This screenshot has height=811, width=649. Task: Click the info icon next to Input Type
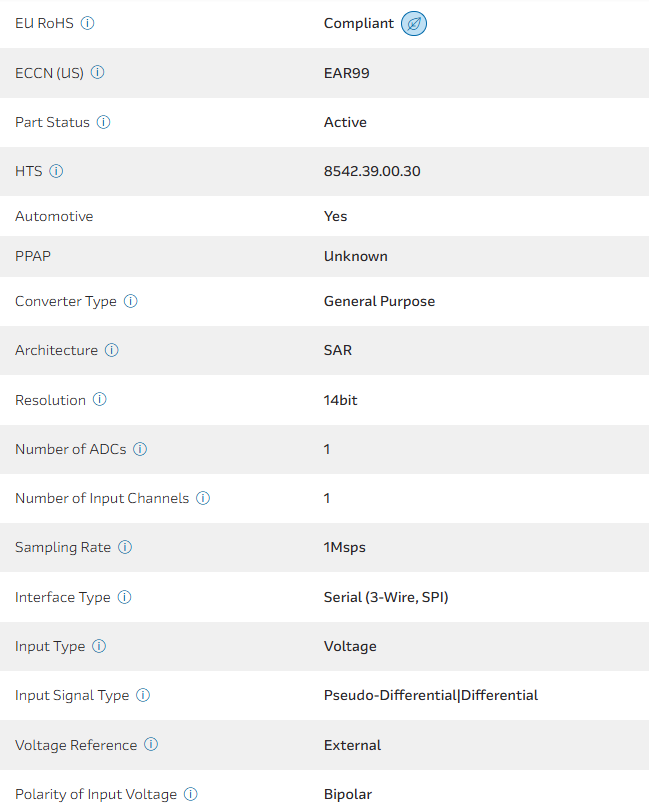(99, 646)
